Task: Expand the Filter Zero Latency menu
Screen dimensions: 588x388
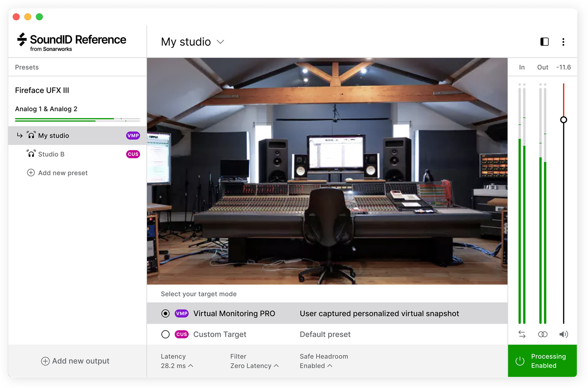Action: click(254, 366)
